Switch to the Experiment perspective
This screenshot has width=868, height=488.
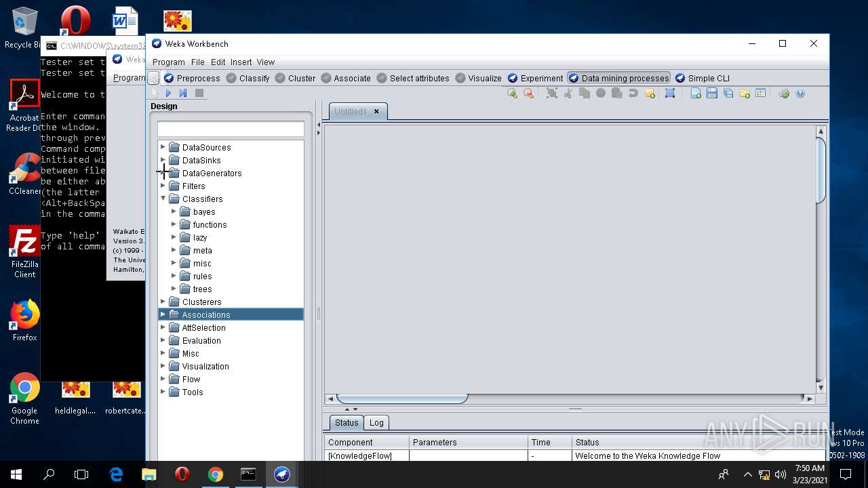point(536,78)
